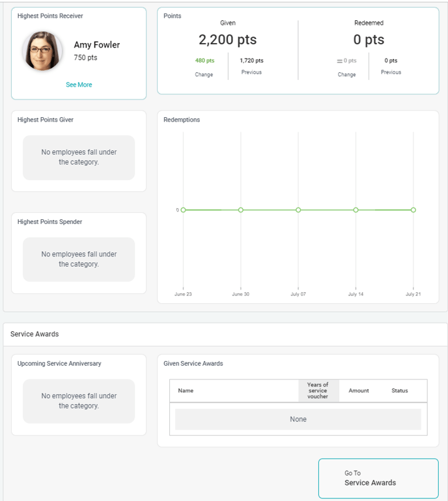The height and width of the screenshot is (501, 448).
Task: Click the green 480 pts change value
Action: tap(204, 61)
